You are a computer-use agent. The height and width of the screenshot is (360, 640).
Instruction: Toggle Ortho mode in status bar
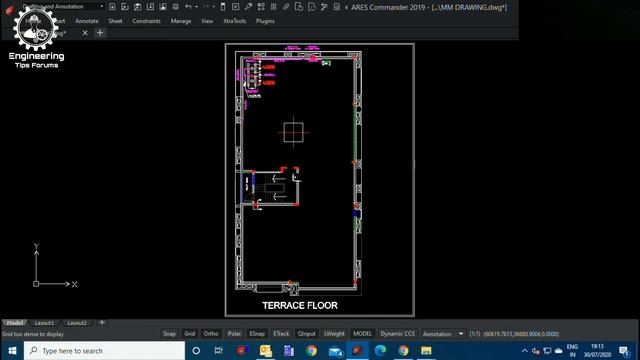click(x=211, y=333)
